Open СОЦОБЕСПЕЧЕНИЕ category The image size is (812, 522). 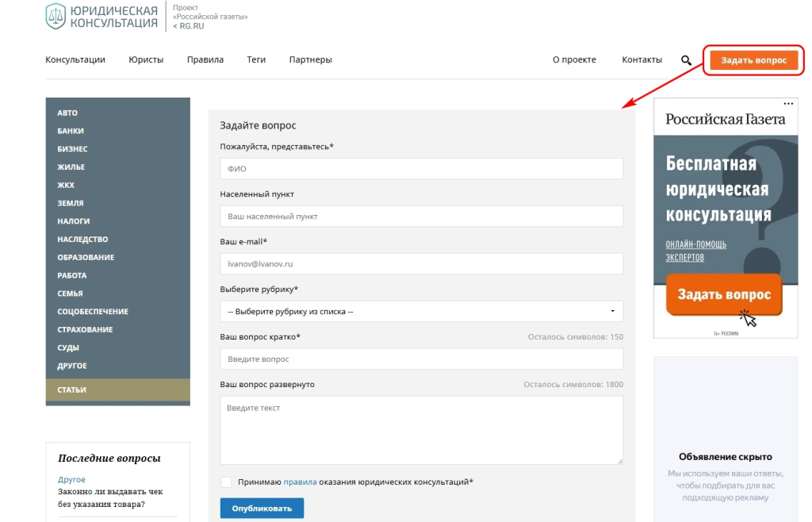click(x=93, y=311)
